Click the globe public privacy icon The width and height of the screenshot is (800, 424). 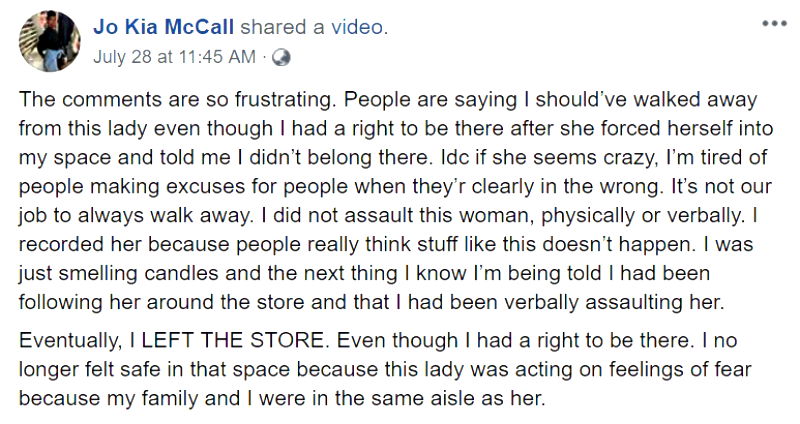point(280,57)
